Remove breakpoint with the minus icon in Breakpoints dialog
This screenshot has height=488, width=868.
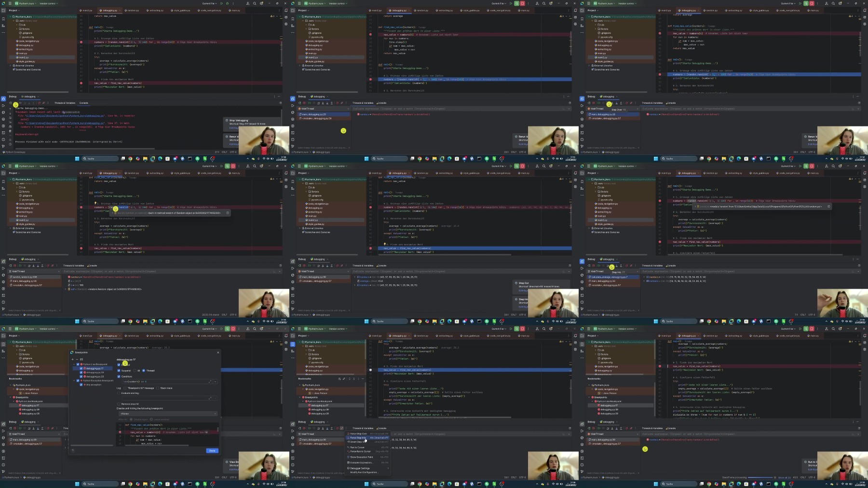click(77, 359)
